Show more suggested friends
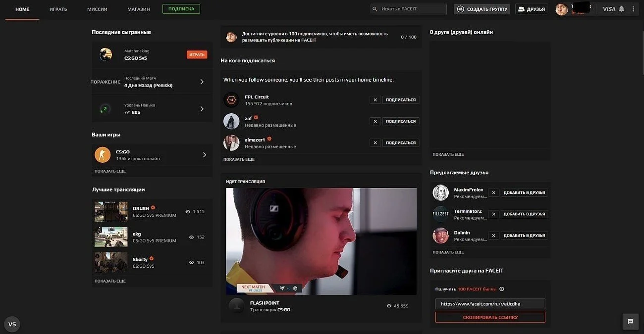 pyautogui.click(x=448, y=252)
